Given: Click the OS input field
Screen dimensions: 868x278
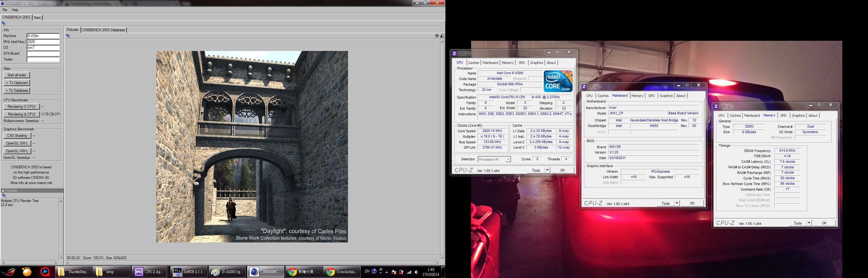Looking at the screenshot, I should point(43,48).
